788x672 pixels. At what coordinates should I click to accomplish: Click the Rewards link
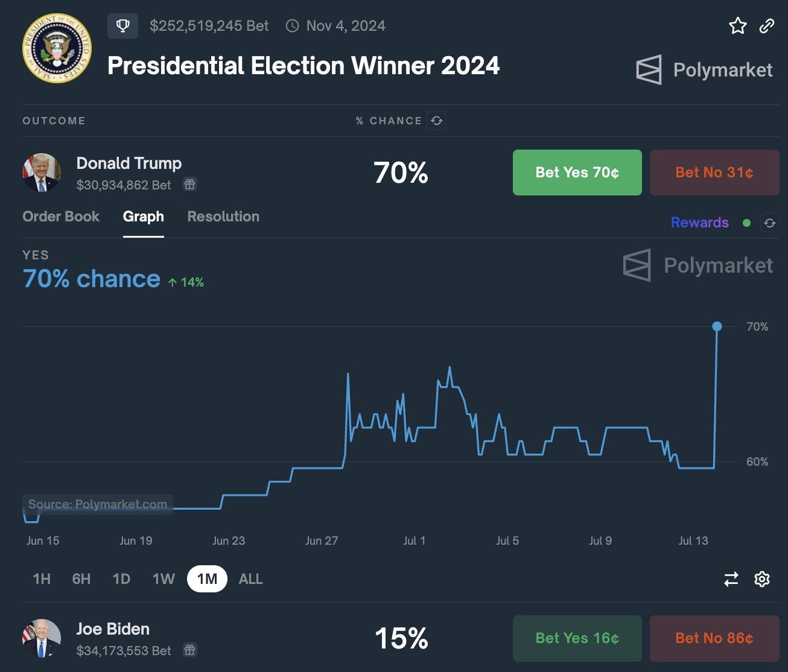pyautogui.click(x=699, y=223)
